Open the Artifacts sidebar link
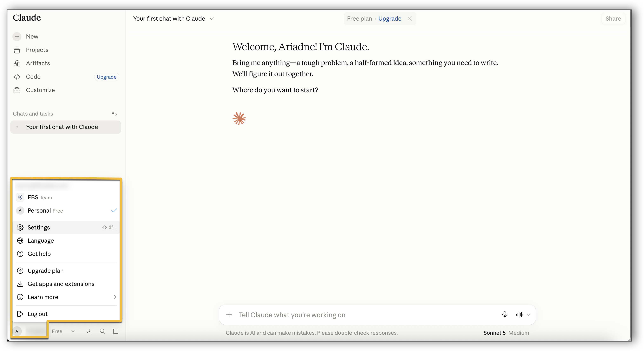 coord(38,63)
